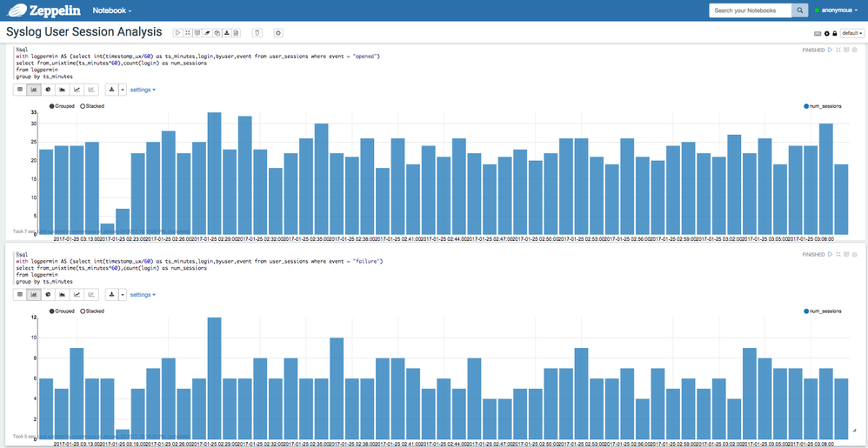Toggle num_sessions legend in first chart

click(x=822, y=106)
